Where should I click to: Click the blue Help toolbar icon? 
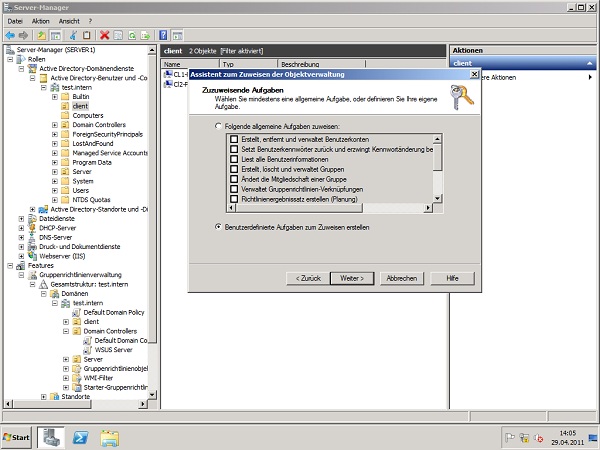click(x=164, y=35)
